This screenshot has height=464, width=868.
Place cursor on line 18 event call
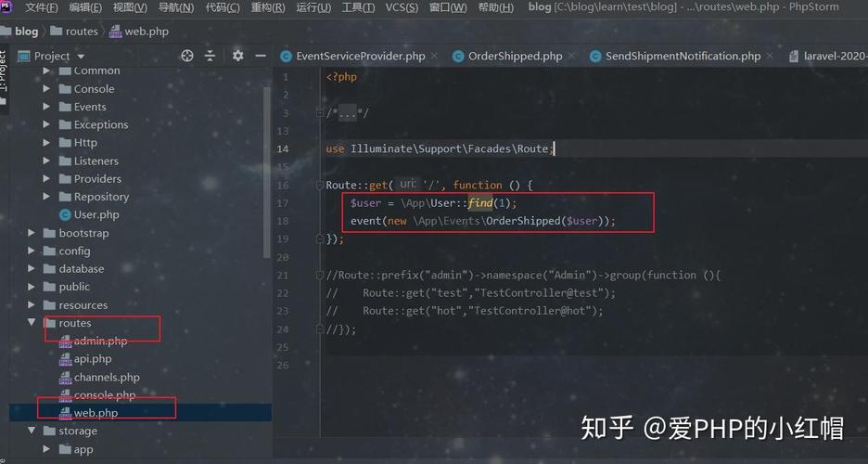point(483,221)
